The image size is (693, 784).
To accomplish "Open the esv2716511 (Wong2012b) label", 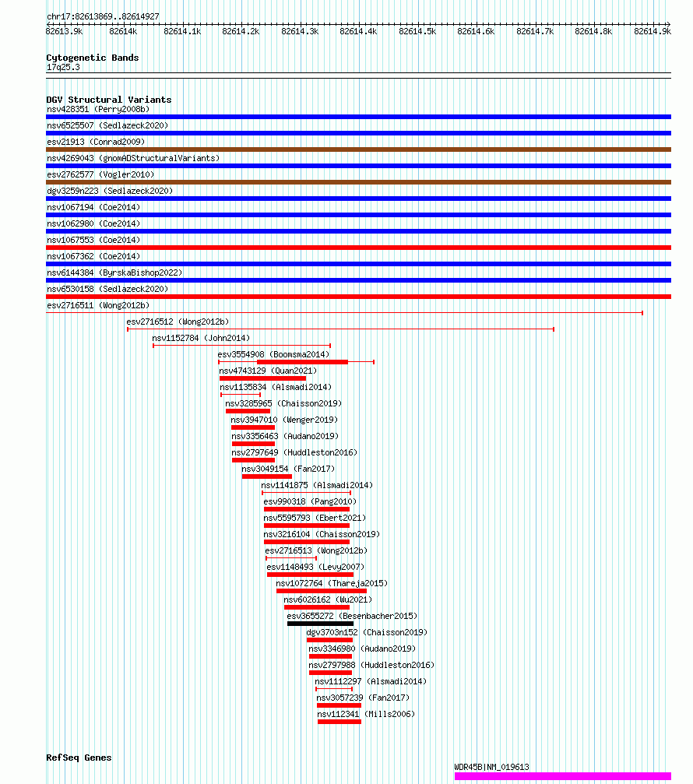I will pos(98,305).
